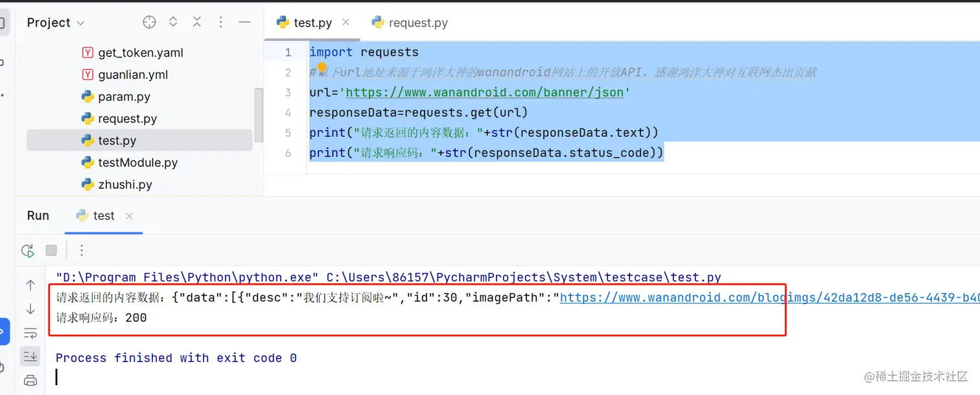
Task: Open the Run toolbar more actions menu
Action: click(x=82, y=250)
